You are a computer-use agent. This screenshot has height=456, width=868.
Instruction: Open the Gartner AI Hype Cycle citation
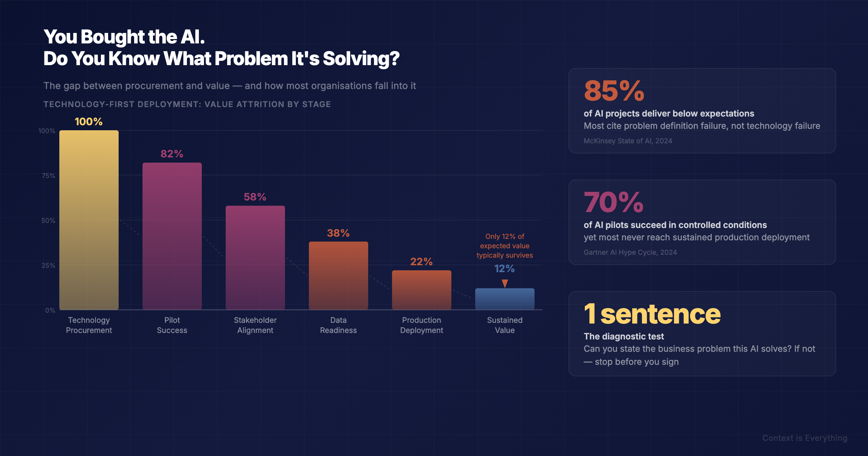[630, 252]
